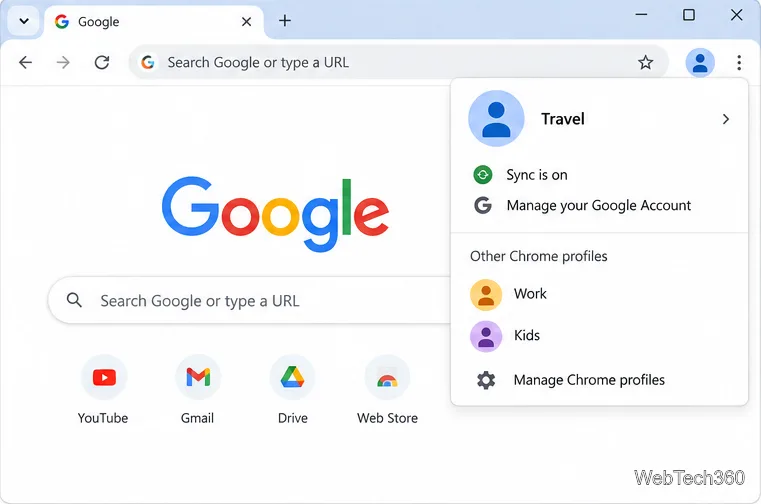Expand Travel profile with the chevron
This screenshot has width=761, height=504.
click(x=726, y=119)
